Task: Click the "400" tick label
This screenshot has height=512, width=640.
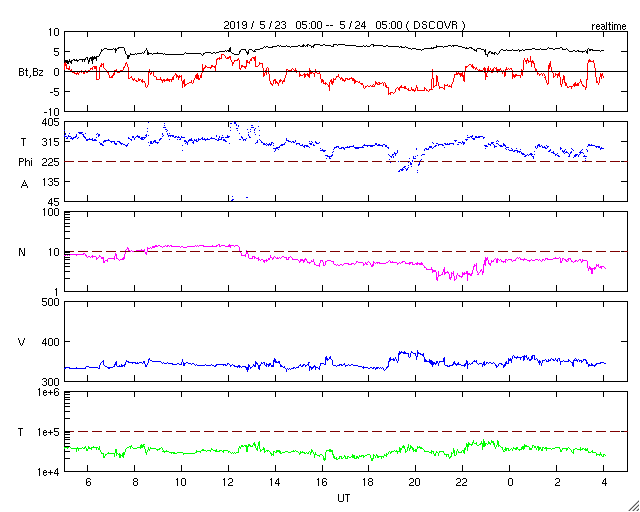Action: click(51, 342)
